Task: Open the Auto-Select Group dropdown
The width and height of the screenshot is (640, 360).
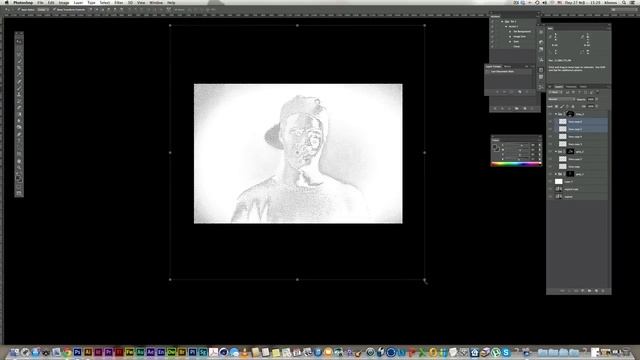Action: tap(42, 9)
